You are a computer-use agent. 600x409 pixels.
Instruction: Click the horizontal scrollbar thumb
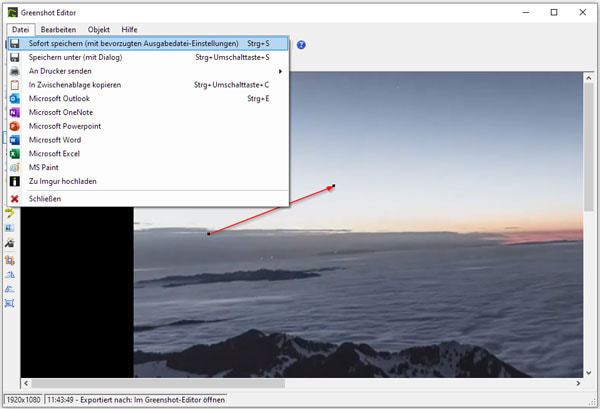click(x=158, y=383)
